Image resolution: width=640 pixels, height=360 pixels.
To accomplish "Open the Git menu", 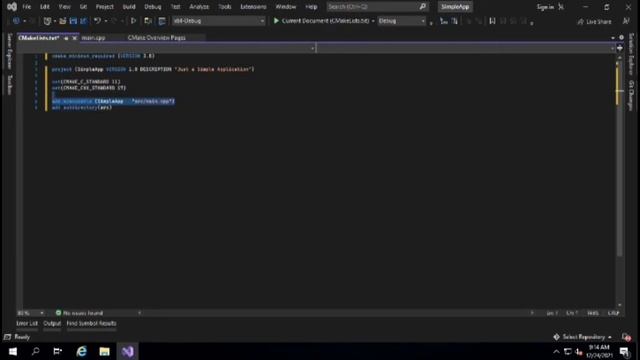I will pyautogui.click(x=83, y=7).
